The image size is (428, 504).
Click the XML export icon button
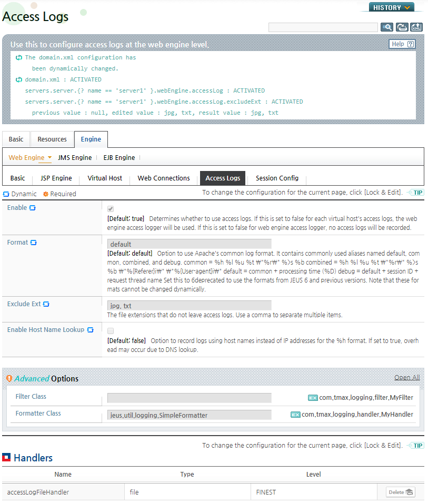(x=416, y=27)
